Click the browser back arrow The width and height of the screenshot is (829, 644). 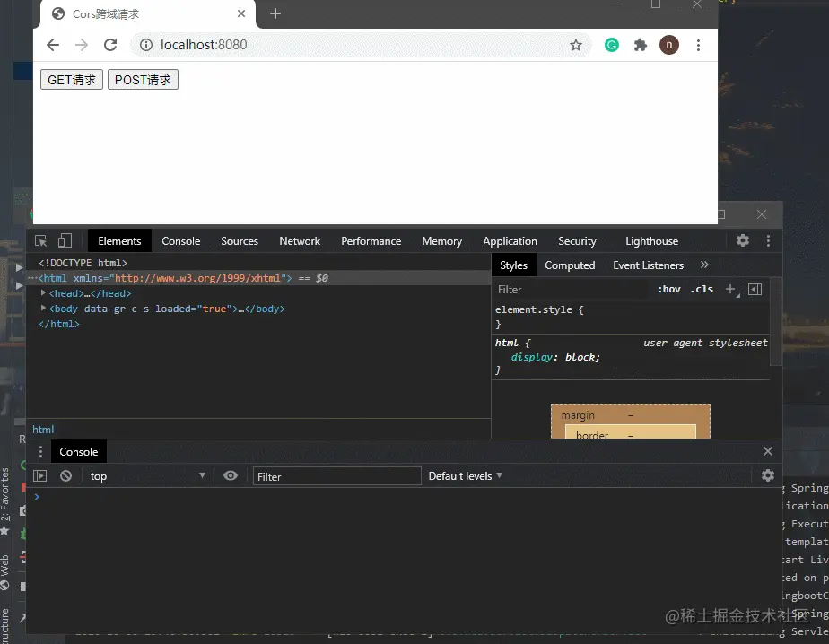53,45
